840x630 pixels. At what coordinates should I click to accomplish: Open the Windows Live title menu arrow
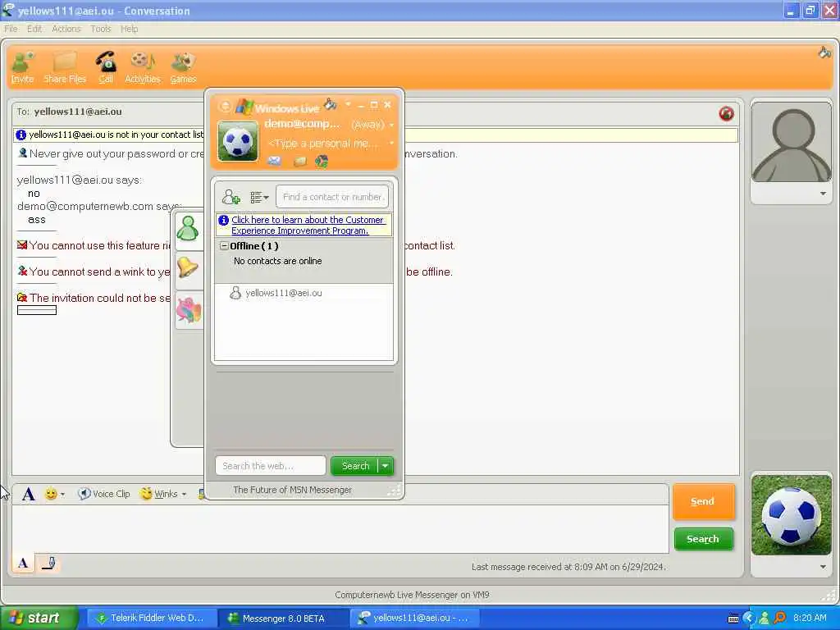click(x=348, y=104)
